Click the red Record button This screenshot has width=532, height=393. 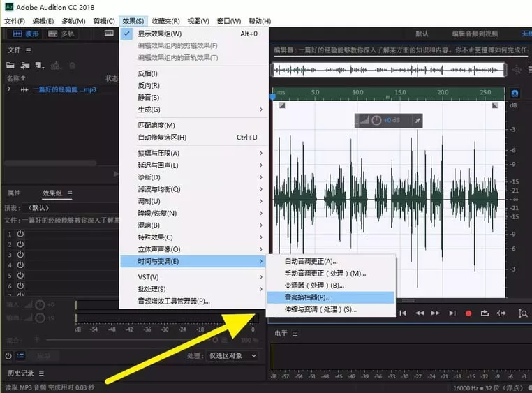tap(468, 313)
